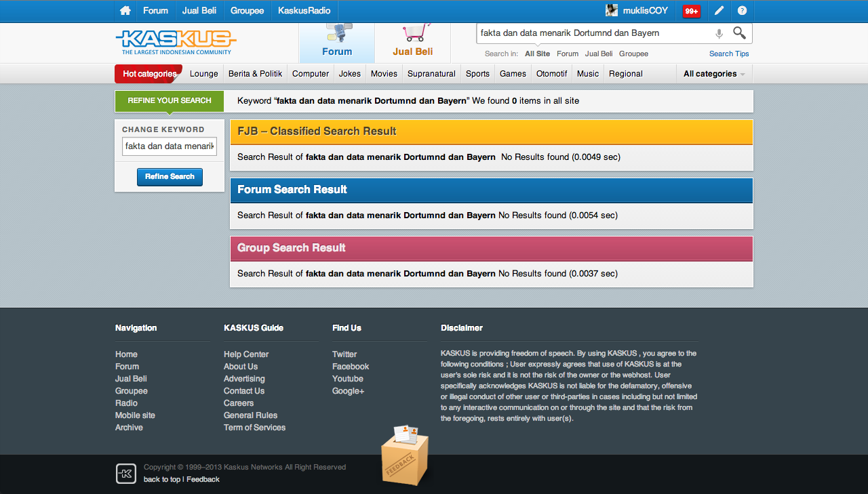Open the Music category
868x494 pixels.
588,74
